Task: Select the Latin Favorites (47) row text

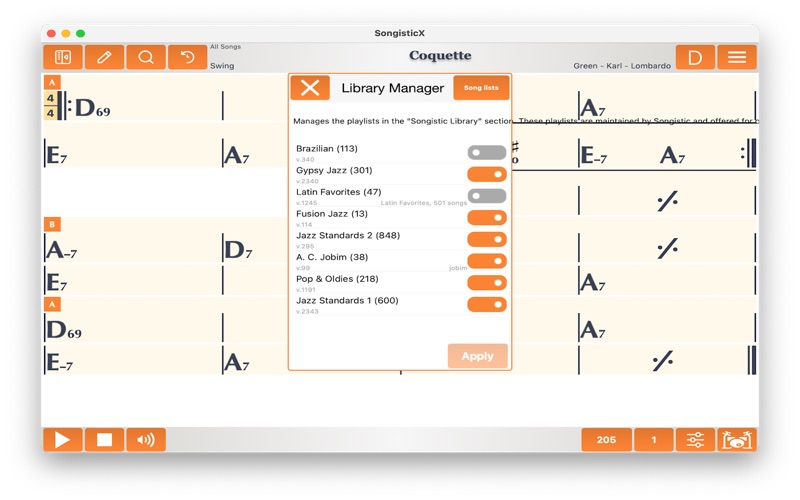Action: (338, 192)
